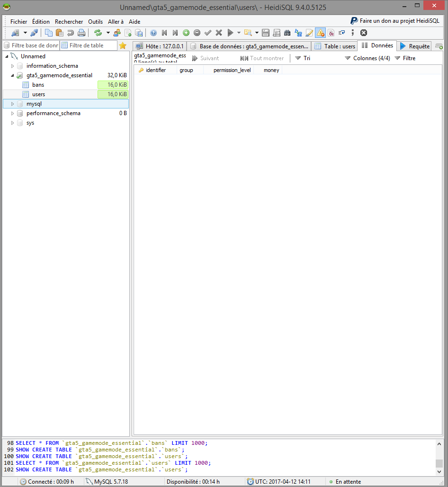Collapse the gta5_gamemode_essential database node
Image resolution: width=448 pixels, height=487 pixels.
pyautogui.click(x=12, y=75)
